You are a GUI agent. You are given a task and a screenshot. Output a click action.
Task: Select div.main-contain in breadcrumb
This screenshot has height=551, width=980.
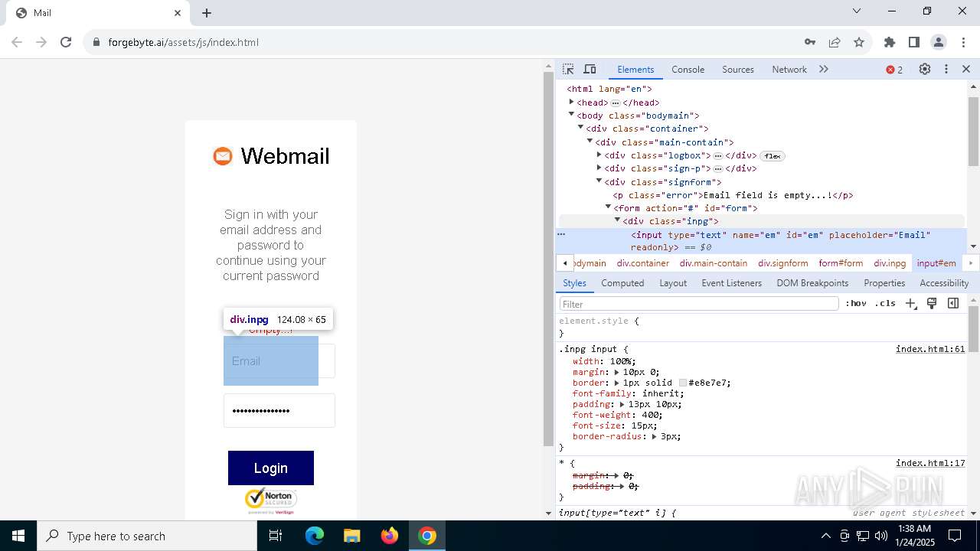click(714, 263)
